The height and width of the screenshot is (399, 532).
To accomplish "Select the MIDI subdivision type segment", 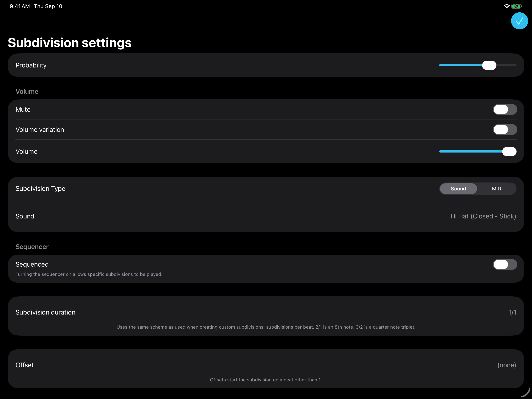I will (497, 189).
